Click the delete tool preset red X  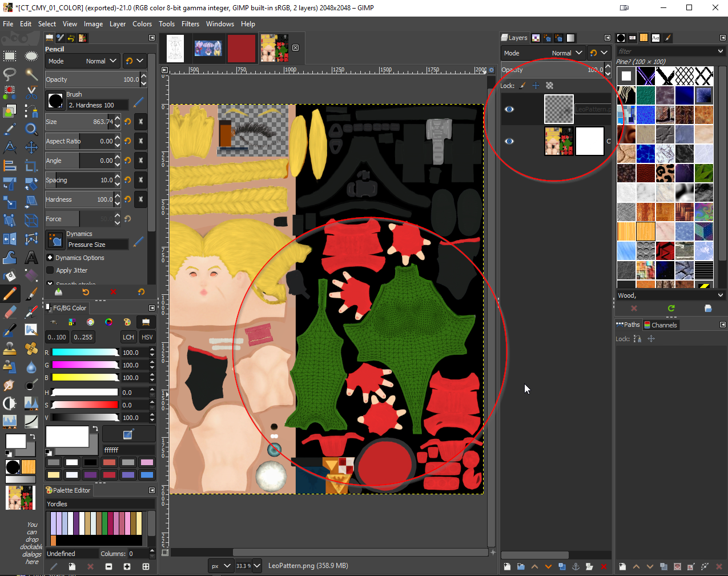click(x=113, y=292)
